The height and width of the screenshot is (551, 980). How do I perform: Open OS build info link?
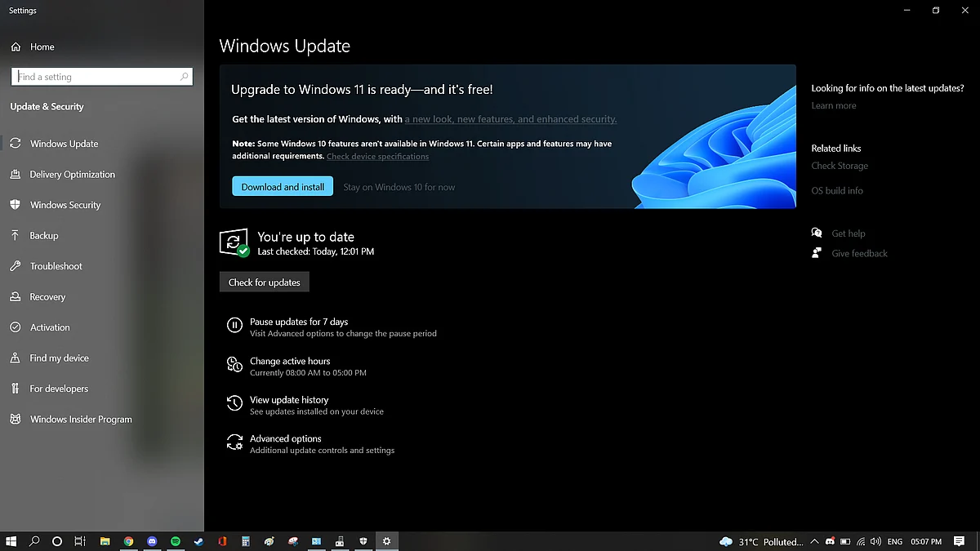pyautogui.click(x=837, y=191)
